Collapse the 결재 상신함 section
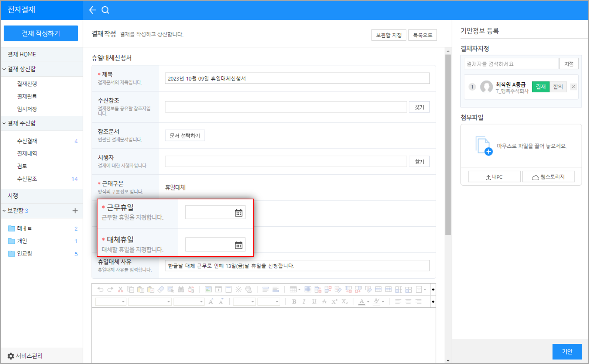 (4, 69)
